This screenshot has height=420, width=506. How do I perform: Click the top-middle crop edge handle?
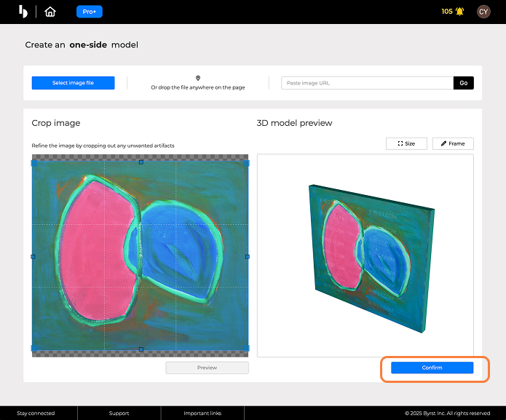[x=141, y=162]
